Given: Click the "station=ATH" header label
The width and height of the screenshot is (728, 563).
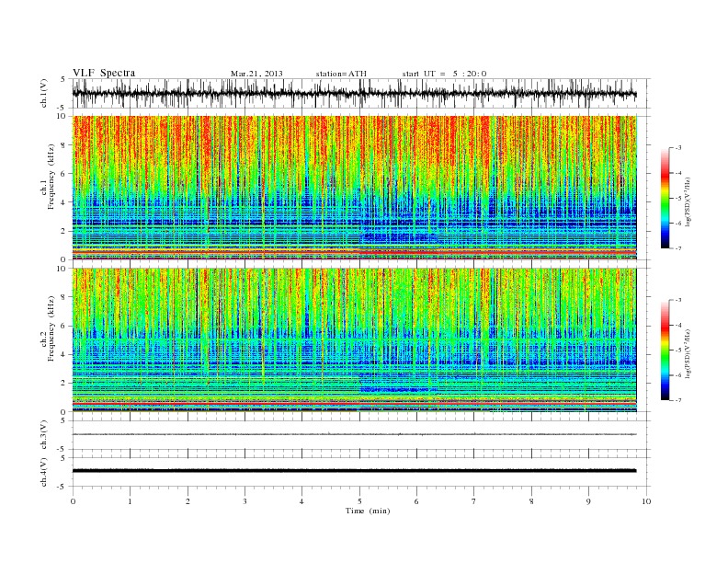Looking at the screenshot, I should point(341,74).
